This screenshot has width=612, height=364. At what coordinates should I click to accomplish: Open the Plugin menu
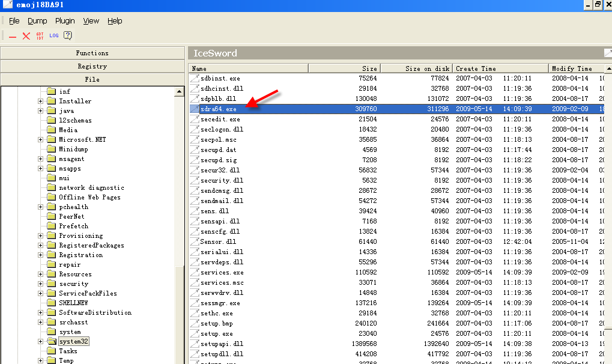point(65,21)
